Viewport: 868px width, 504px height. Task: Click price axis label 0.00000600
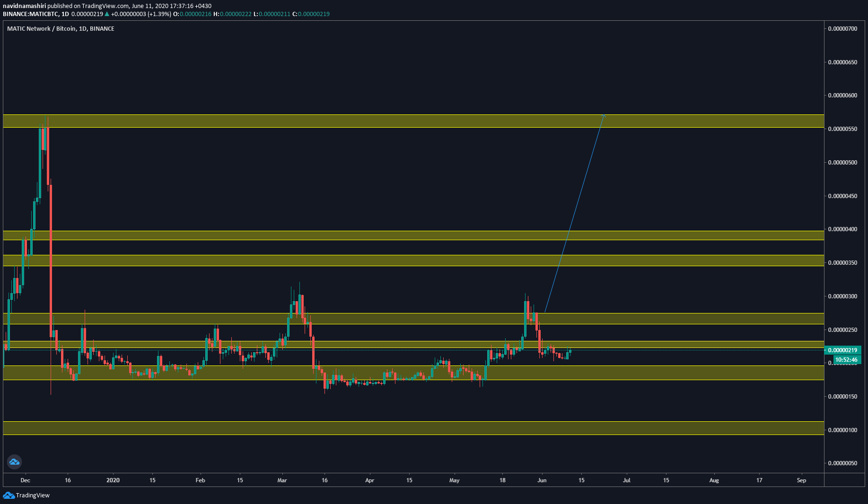pos(842,96)
